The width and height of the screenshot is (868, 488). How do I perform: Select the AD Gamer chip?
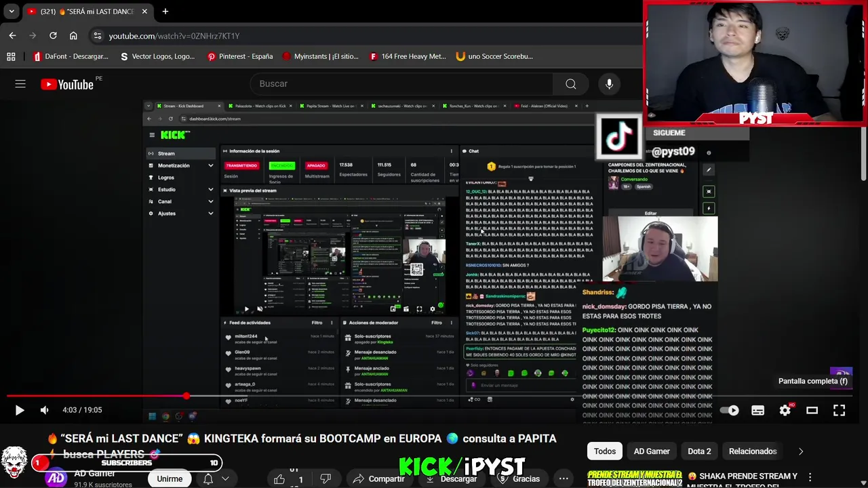[652, 451]
